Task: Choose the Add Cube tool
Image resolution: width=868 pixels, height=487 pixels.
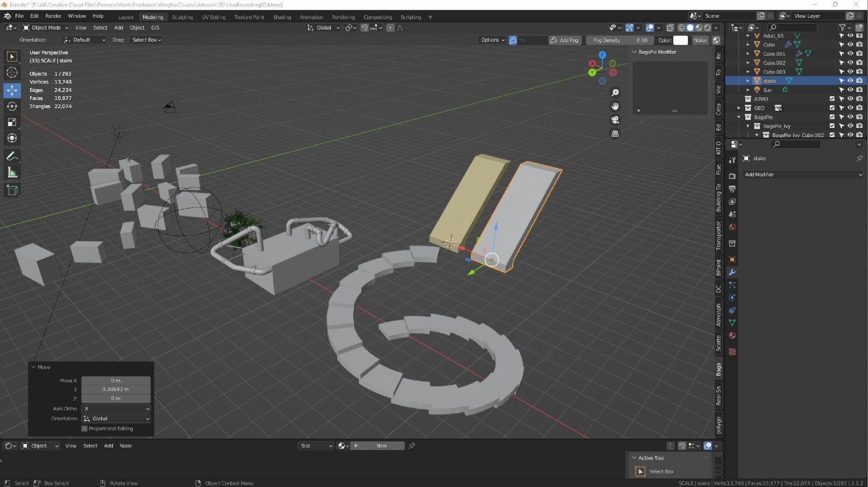Action: 12,190
